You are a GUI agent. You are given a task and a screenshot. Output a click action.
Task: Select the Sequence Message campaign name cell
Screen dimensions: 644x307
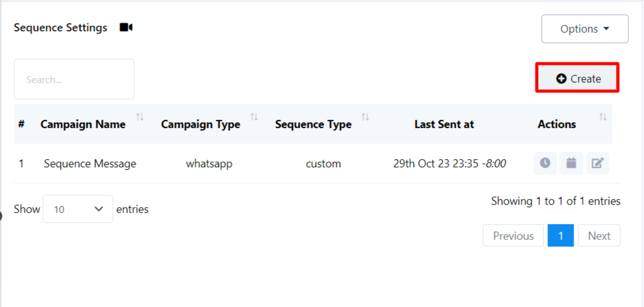coord(90,164)
